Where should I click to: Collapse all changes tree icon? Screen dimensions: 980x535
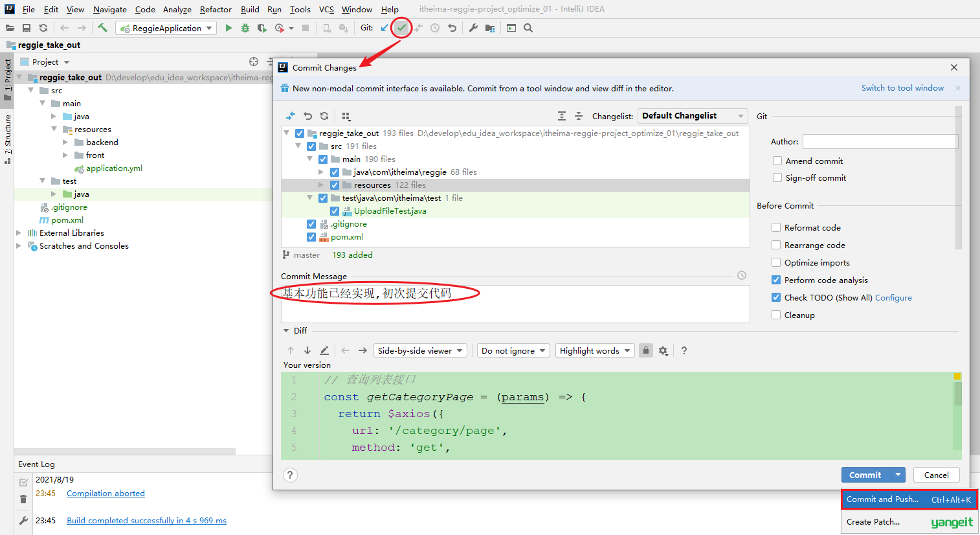pos(579,116)
